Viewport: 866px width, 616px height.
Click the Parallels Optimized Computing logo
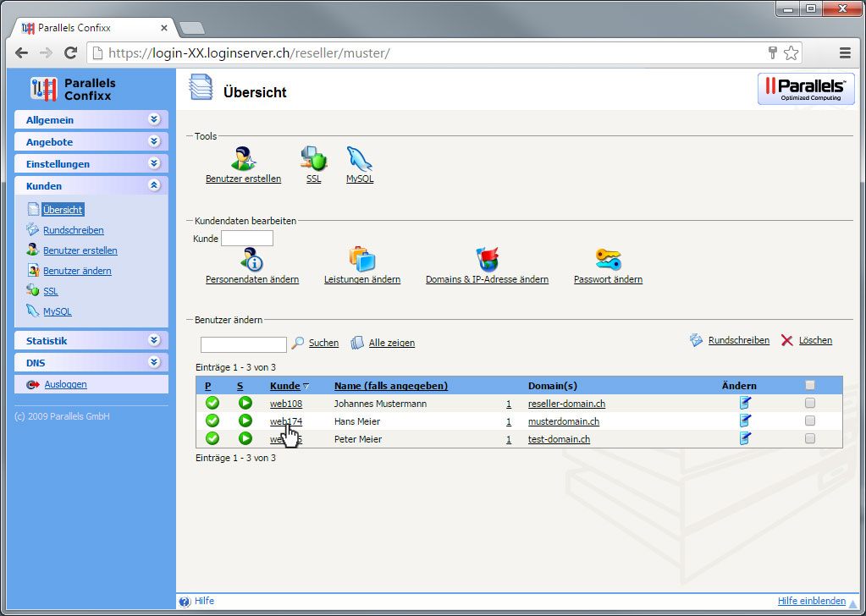[806, 89]
